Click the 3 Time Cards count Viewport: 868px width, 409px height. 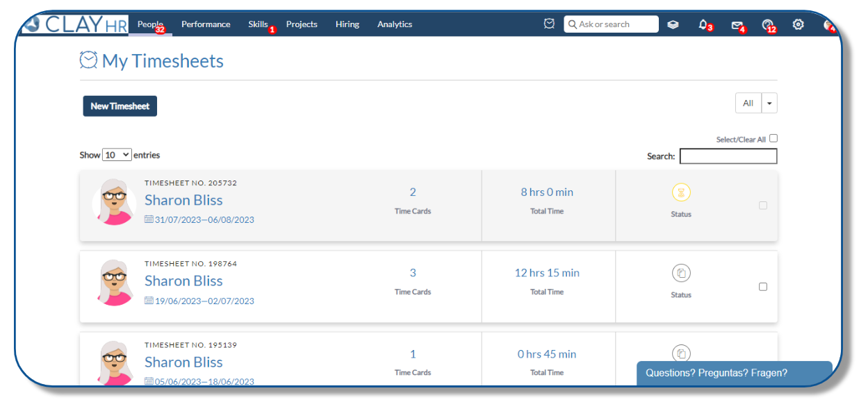click(x=413, y=273)
